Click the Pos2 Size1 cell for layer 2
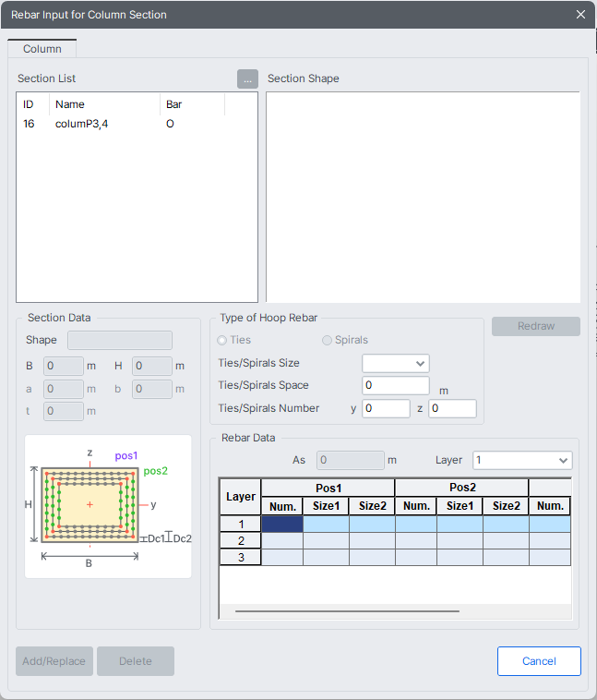Viewport: 597px width, 700px height. pos(460,540)
